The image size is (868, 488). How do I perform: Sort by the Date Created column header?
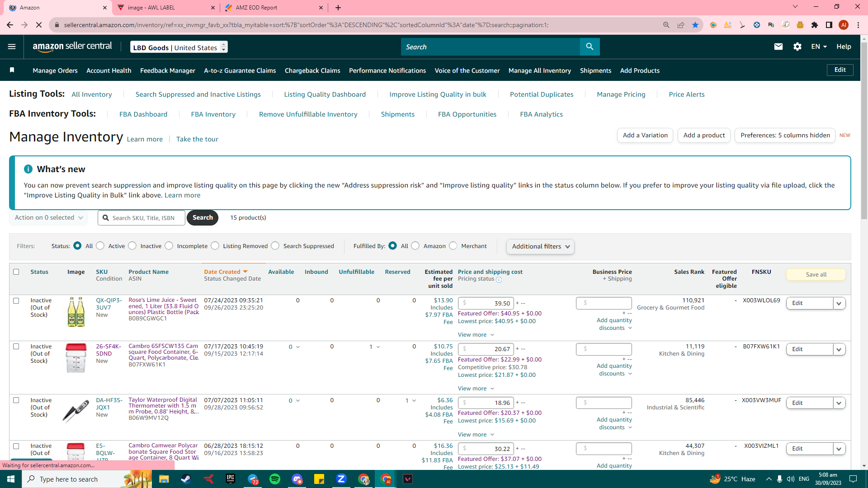pyautogui.click(x=226, y=272)
